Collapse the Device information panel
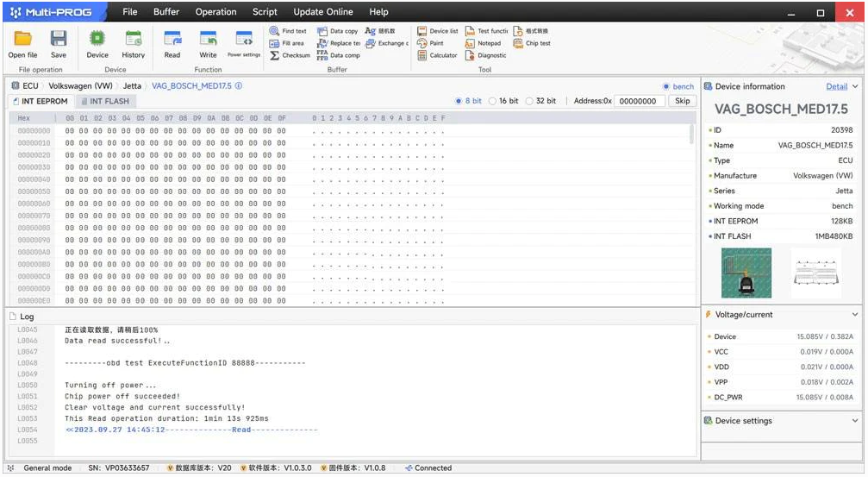Image resolution: width=868 pixels, height=477 pixels. pos(855,86)
